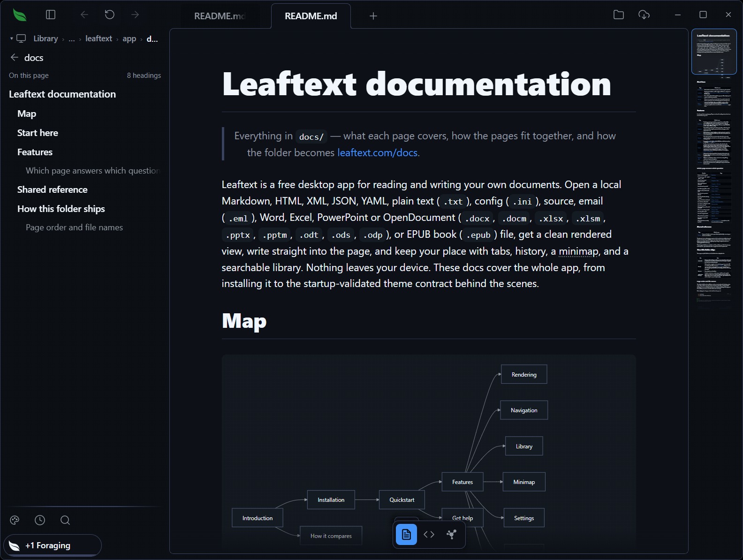Jump to Which page answers which question
This screenshot has height=560, width=743.
(x=93, y=171)
